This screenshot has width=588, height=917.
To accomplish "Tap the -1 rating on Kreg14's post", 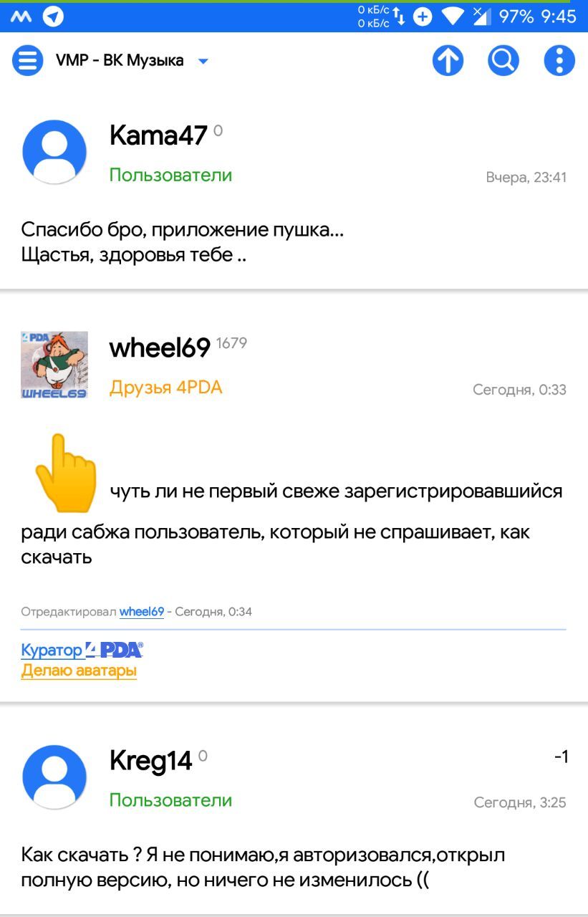I will point(561,757).
